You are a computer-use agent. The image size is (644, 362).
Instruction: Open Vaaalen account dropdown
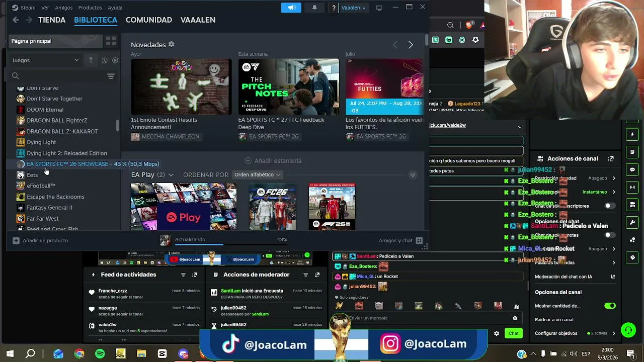pos(354,8)
